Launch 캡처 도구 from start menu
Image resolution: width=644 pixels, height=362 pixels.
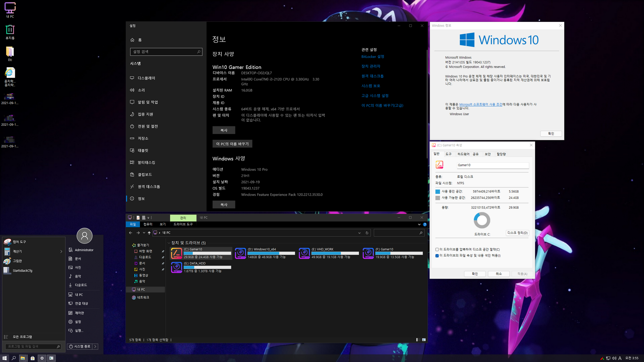point(33,242)
